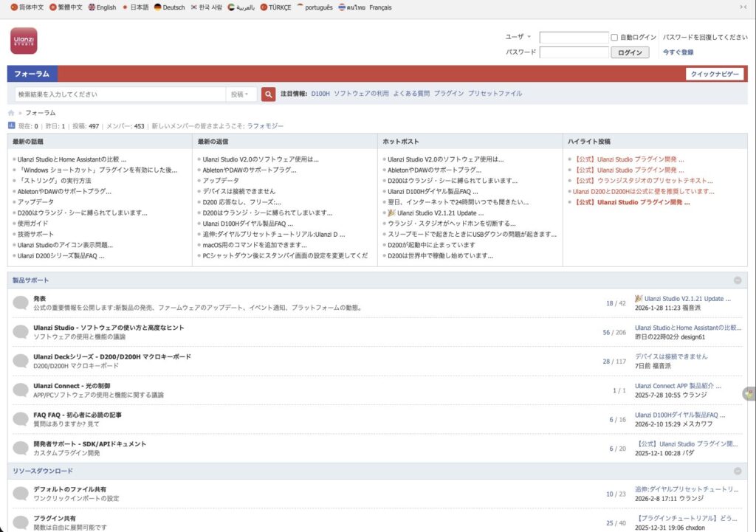Click the home icon in the breadcrumb

[11, 113]
